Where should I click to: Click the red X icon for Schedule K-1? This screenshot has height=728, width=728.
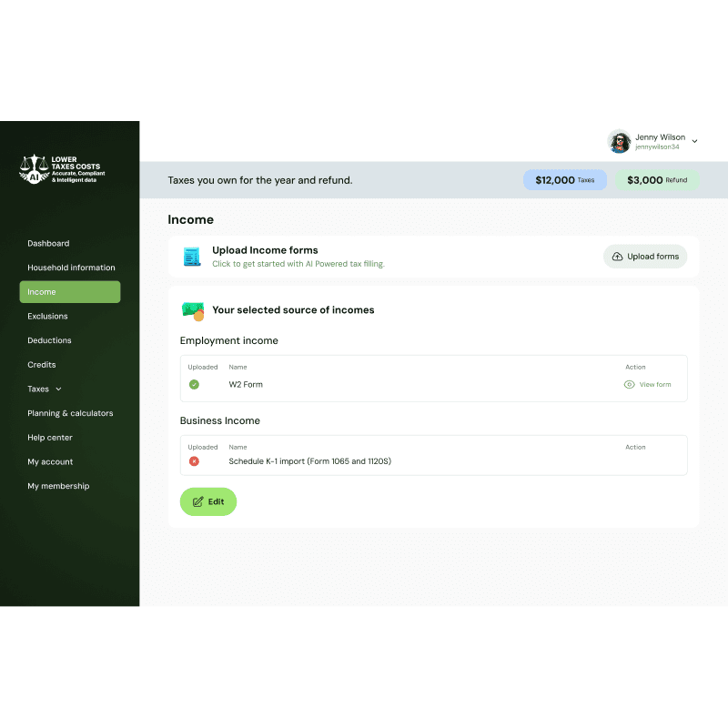pyautogui.click(x=194, y=461)
